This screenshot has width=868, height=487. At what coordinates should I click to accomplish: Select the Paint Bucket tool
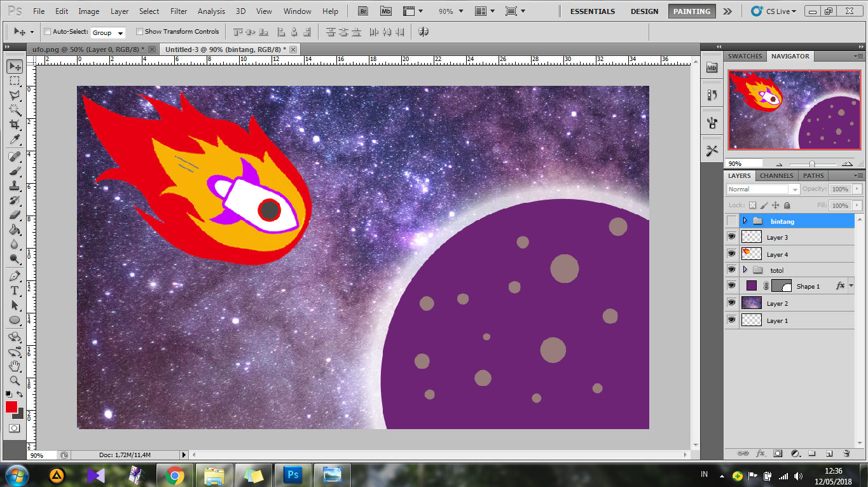[15, 230]
